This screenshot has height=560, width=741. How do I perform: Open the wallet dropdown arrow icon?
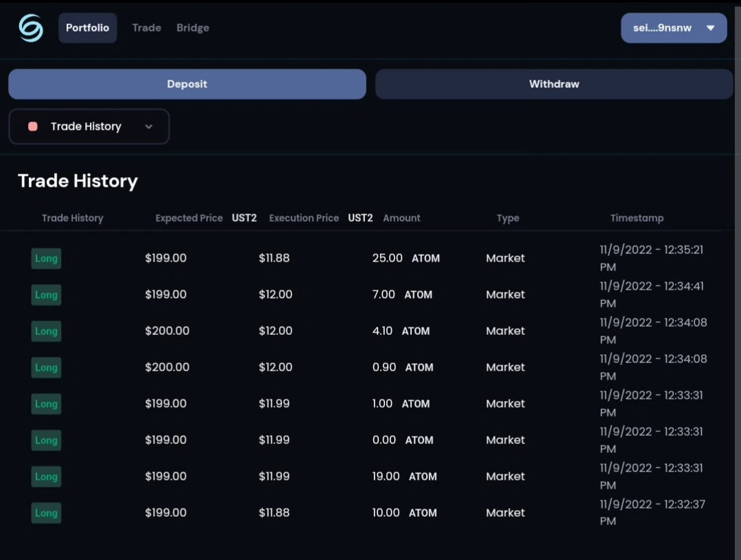coord(710,28)
